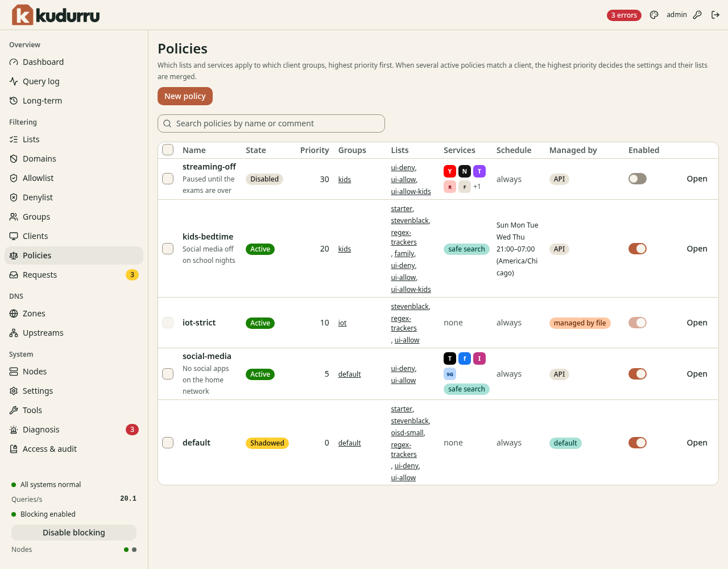This screenshot has width=728, height=569.
Task: Click the purple T service icon in streaming-off
Action: 479,171
